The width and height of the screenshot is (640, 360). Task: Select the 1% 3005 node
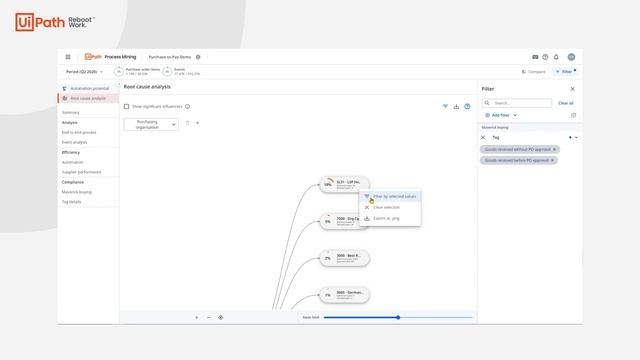pos(344,295)
